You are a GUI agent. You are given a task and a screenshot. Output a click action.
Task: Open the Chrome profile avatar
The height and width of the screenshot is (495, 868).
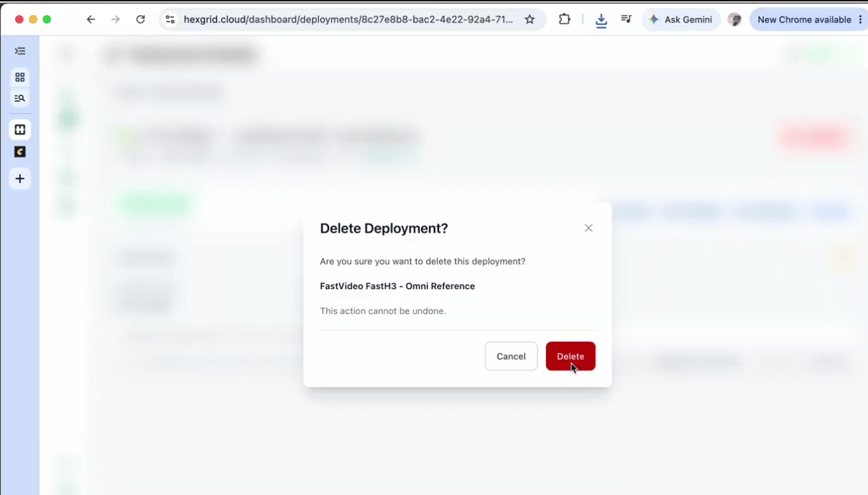(735, 19)
